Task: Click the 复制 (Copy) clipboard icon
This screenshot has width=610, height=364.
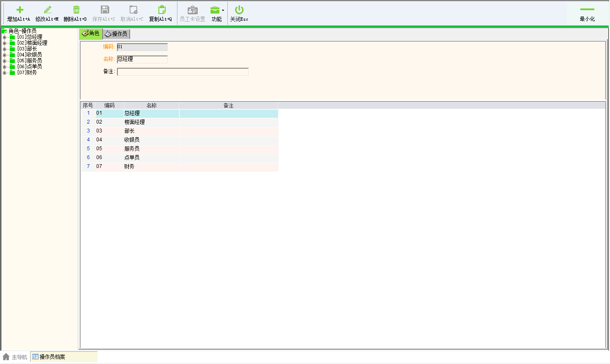Action: (162, 10)
